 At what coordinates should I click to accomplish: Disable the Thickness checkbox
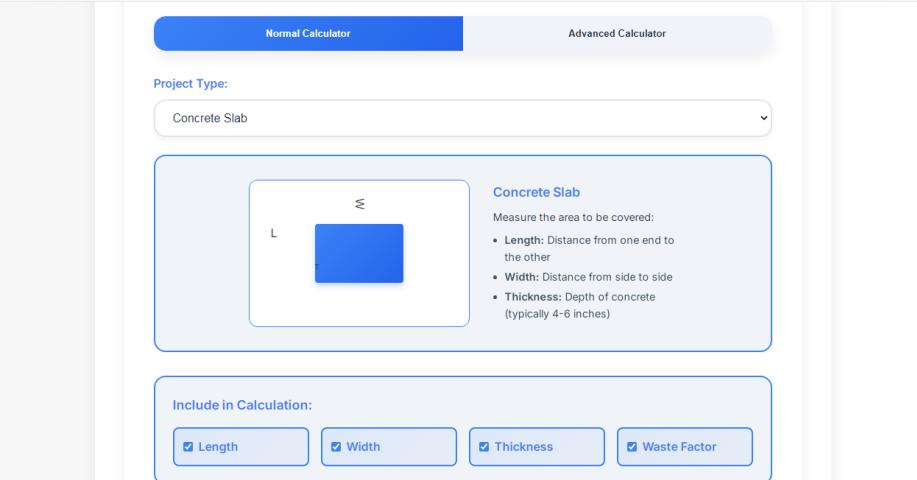pos(484,447)
